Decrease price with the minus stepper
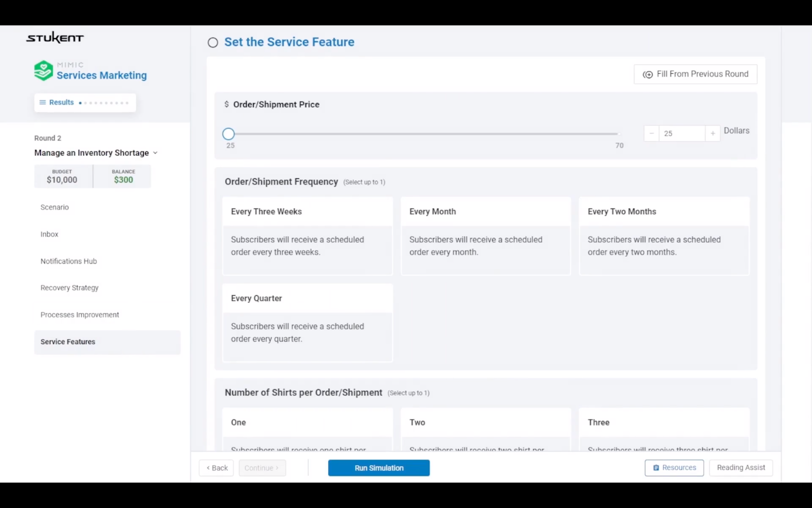The image size is (812, 508). tap(651, 134)
